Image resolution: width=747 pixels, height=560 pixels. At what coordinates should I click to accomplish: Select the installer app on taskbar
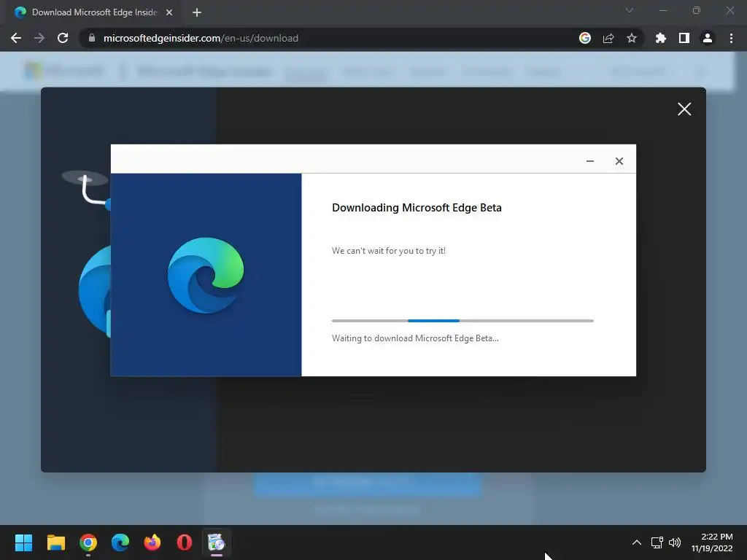(x=216, y=542)
